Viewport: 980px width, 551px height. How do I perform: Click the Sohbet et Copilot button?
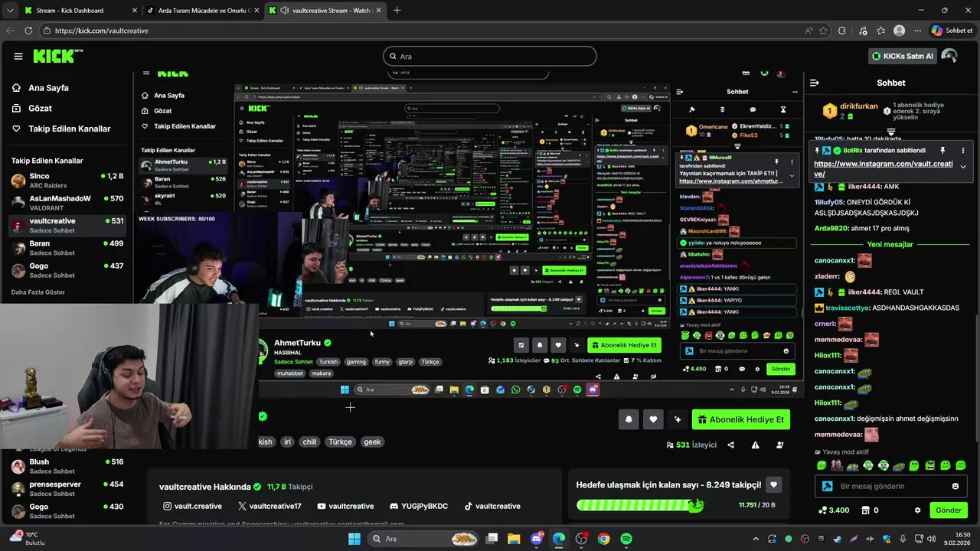pyautogui.click(x=952, y=31)
